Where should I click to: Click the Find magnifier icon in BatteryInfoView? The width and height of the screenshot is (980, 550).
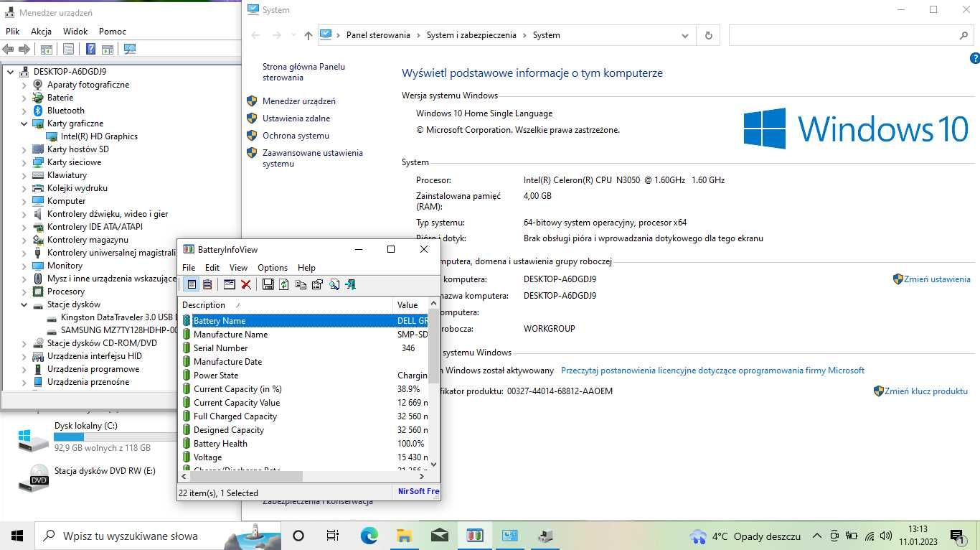coord(334,284)
